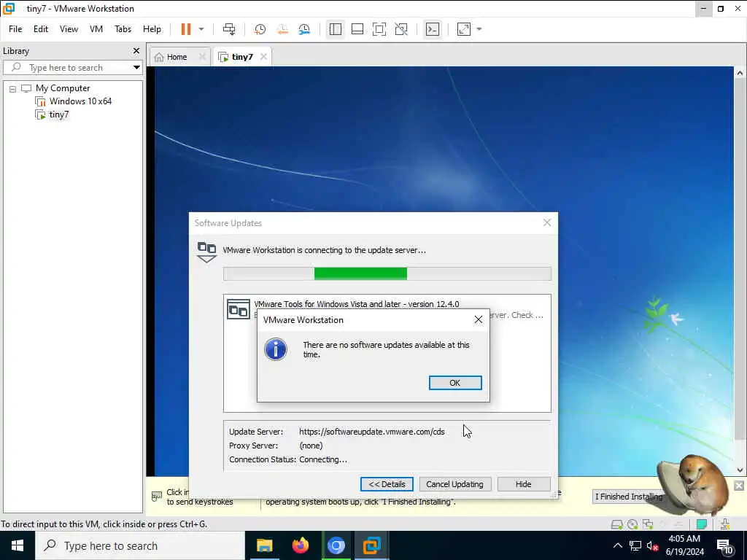Open the blue browser taskbar icon
This screenshot has width=747, height=560.
[x=336, y=545]
